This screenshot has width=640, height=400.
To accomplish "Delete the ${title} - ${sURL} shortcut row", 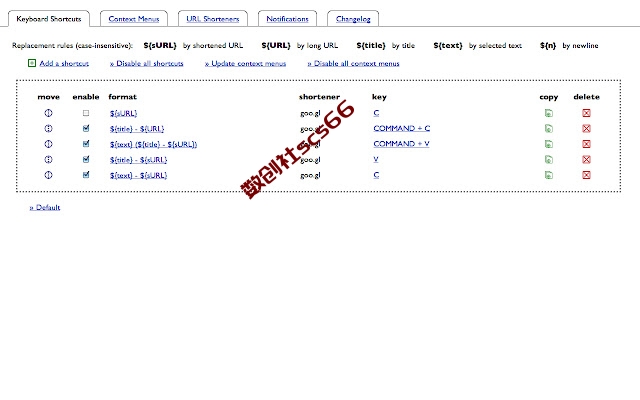I will 587,160.
